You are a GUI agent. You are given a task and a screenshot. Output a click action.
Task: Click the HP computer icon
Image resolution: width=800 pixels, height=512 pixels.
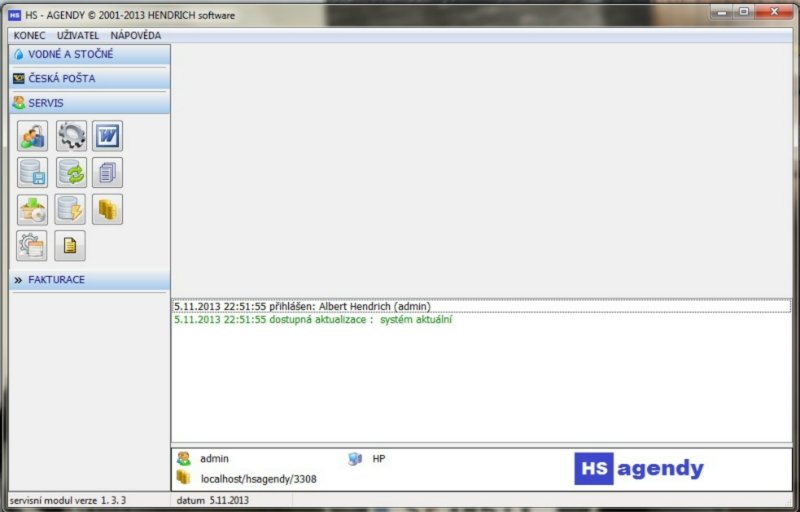coord(355,458)
